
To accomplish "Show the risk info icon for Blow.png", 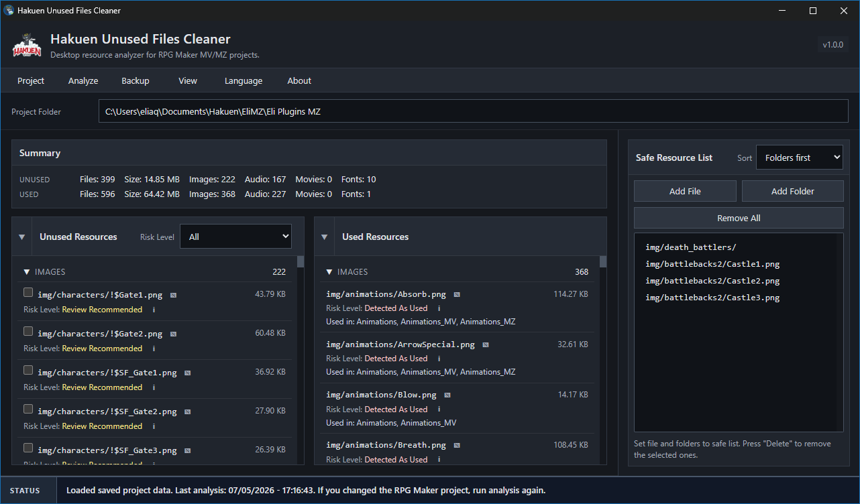I will [x=439, y=409].
